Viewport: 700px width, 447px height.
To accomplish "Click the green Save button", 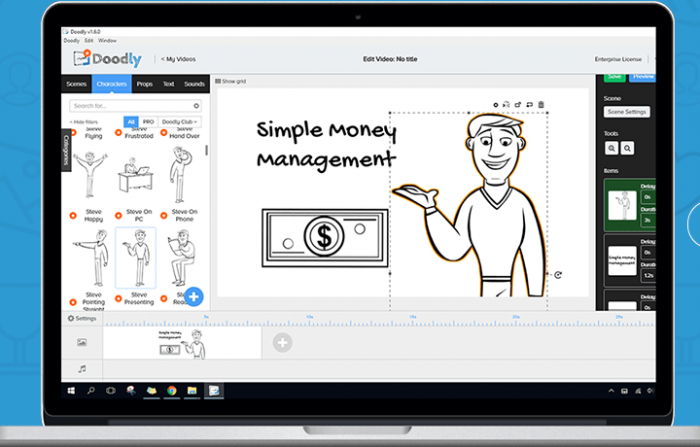I will pyautogui.click(x=614, y=76).
